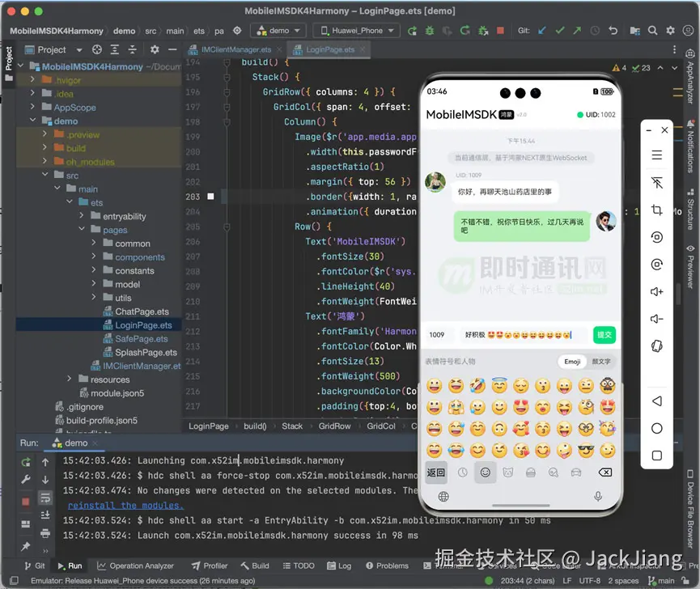The width and height of the screenshot is (700, 589).
Task: Toggle breakpoint at line 203
Action: click(210, 197)
